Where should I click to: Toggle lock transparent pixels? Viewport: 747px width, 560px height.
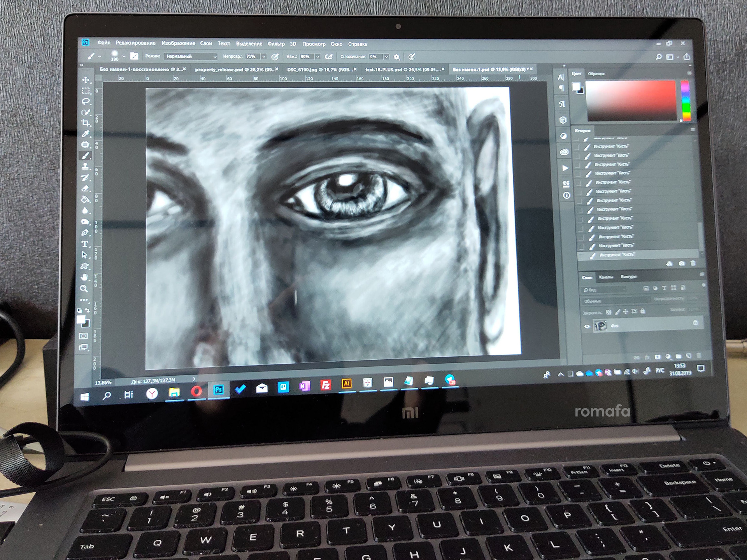(609, 312)
